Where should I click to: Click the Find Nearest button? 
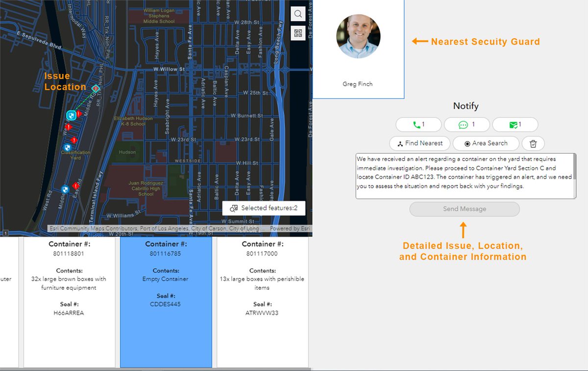click(419, 143)
